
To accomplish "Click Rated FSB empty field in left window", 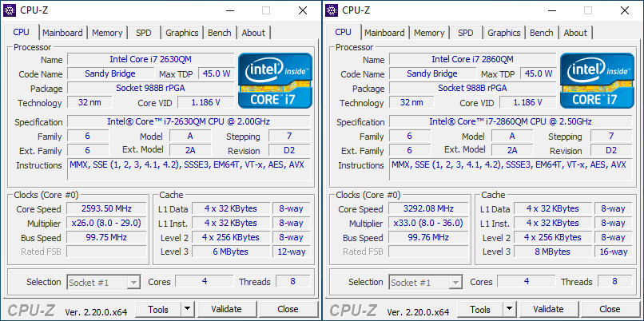I will (106, 252).
